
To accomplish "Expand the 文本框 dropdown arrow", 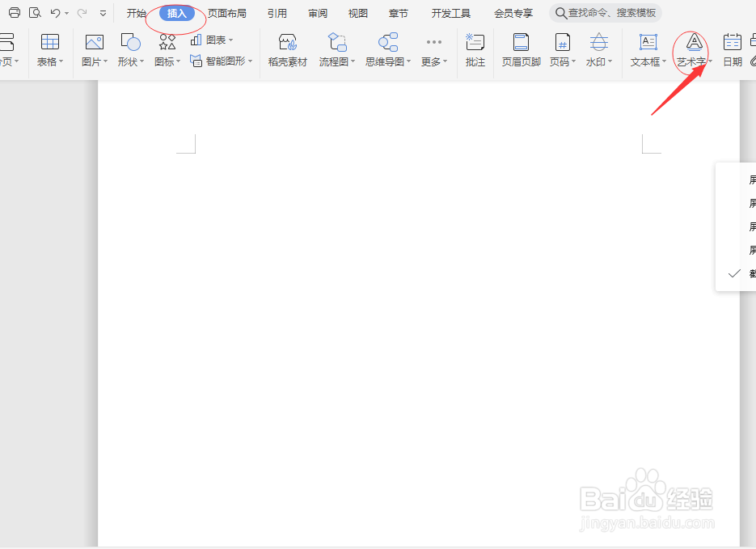I will 665,61.
